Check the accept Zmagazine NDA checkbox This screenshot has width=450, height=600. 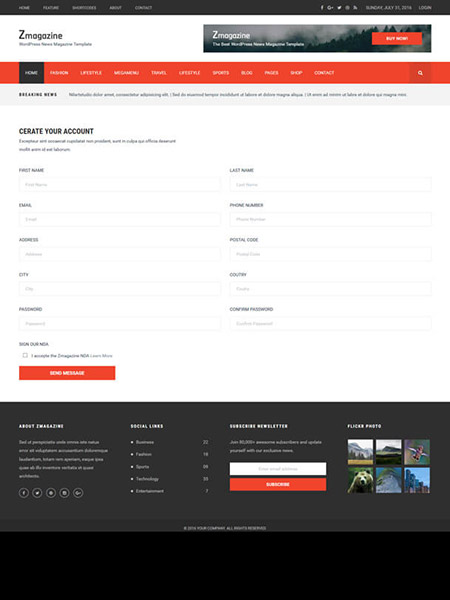(25, 355)
